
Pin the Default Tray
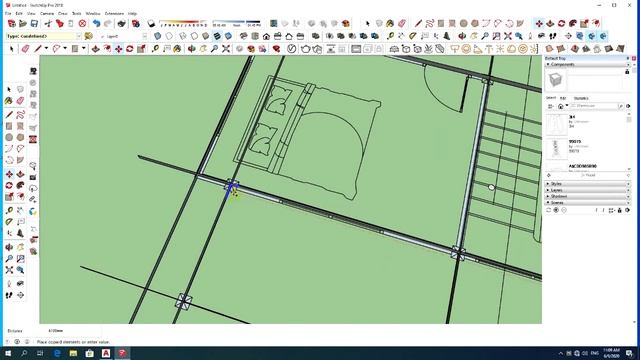(628, 58)
